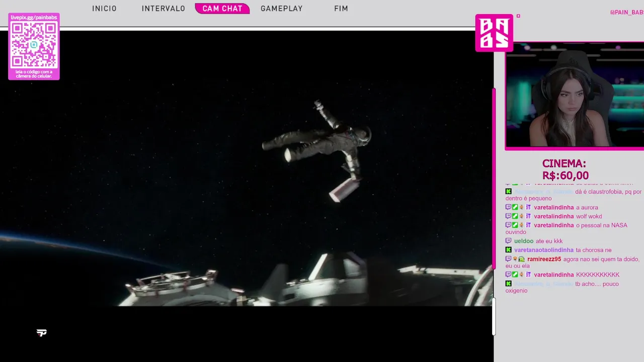Click the livepix.gg/painbabs link text
Screen dimensions: 644x362
pyautogui.click(x=34, y=18)
